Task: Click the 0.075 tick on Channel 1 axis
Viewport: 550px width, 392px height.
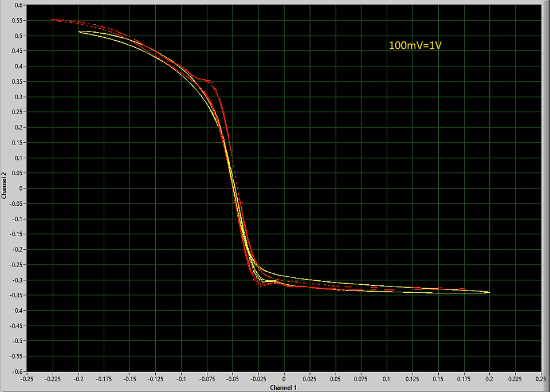Action: pos(362,379)
